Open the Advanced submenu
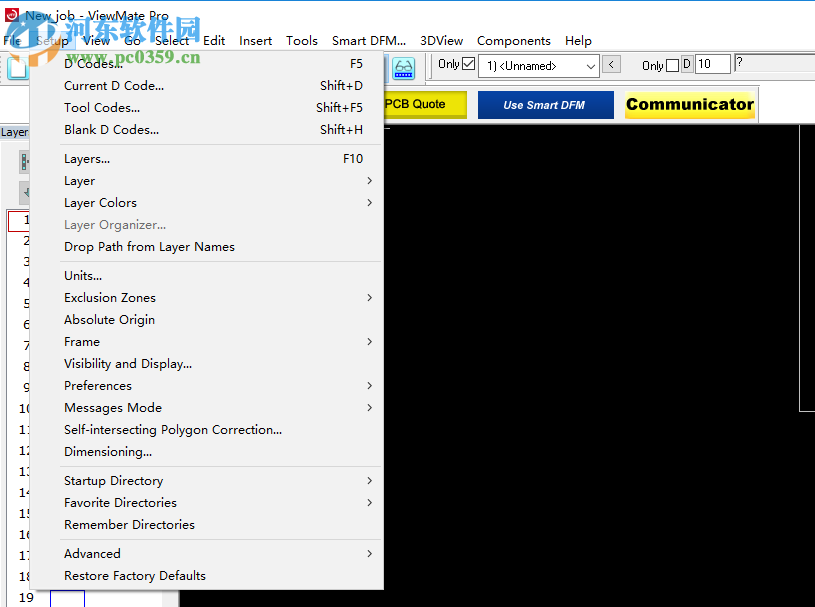Viewport: 815px width, 607px height. point(92,553)
